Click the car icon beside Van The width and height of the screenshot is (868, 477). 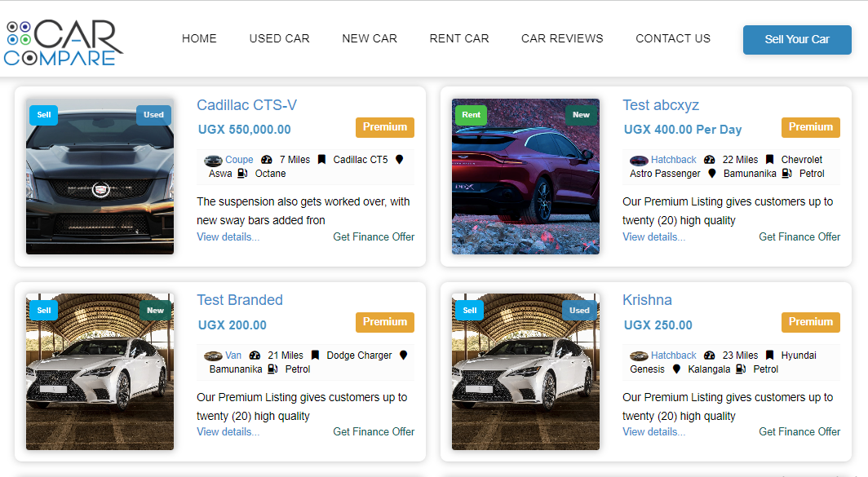213,356
